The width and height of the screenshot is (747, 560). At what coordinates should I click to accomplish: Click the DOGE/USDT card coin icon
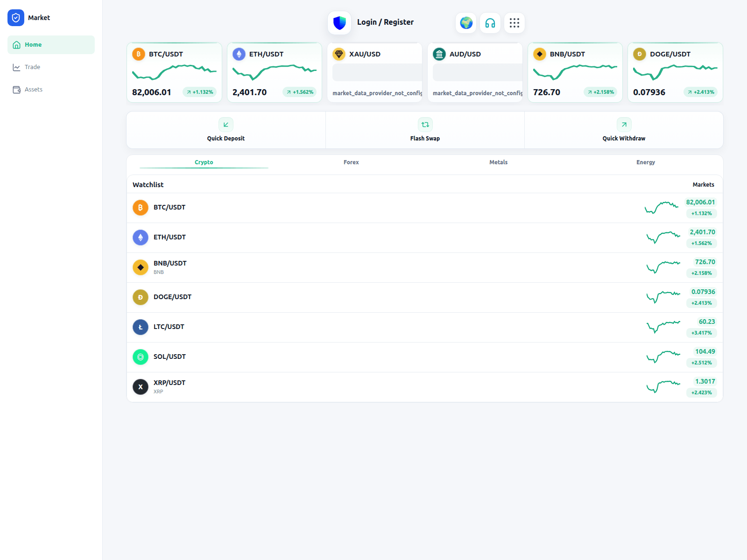click(640, 54)
